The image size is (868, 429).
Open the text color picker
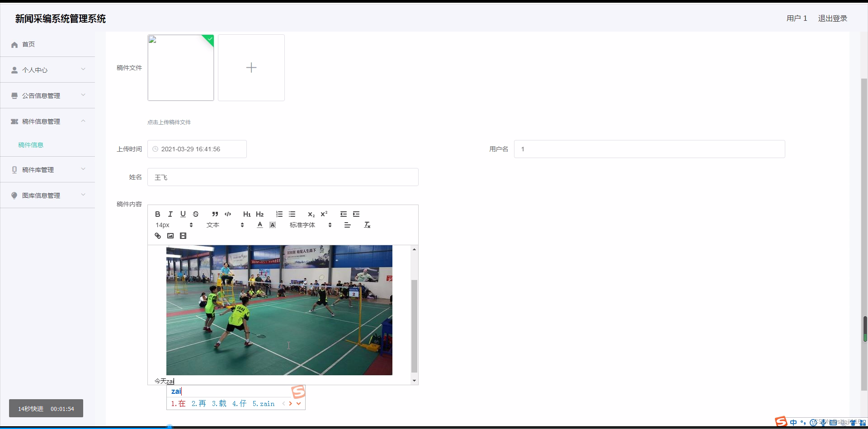(260, 224)
